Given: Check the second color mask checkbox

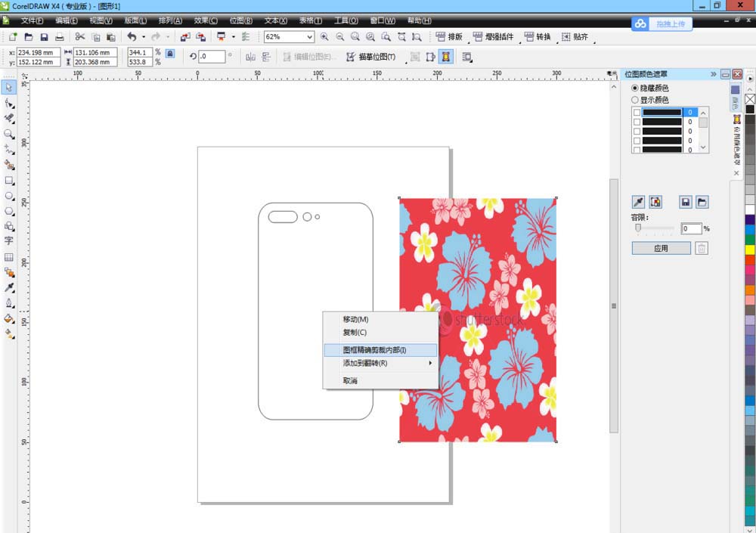Looking at the screenshot, I should click(x=637, y=122).
